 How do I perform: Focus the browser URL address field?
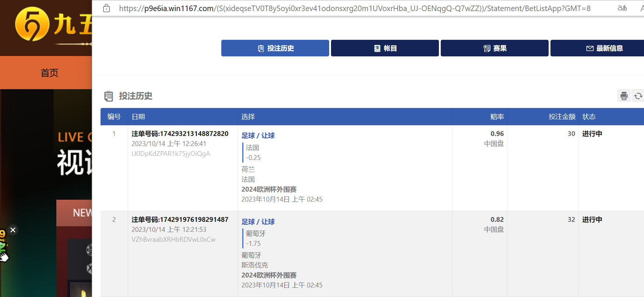point(355,8)
